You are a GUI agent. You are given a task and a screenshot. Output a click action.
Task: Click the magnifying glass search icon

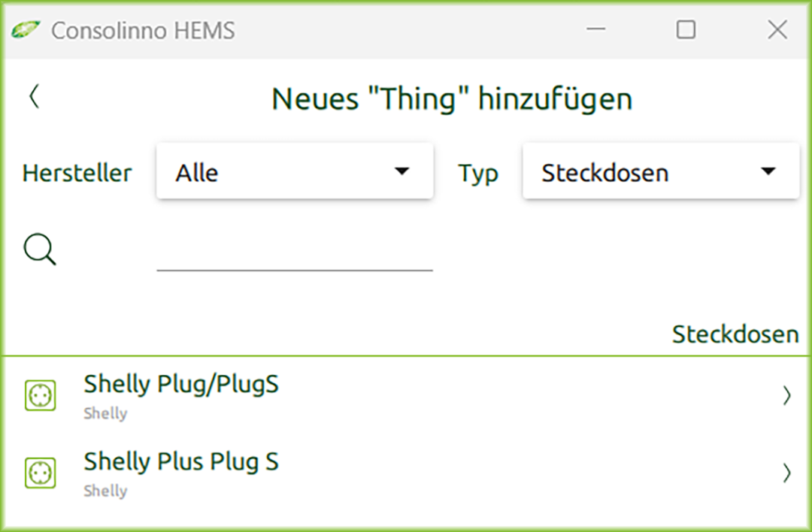[40, 249]
